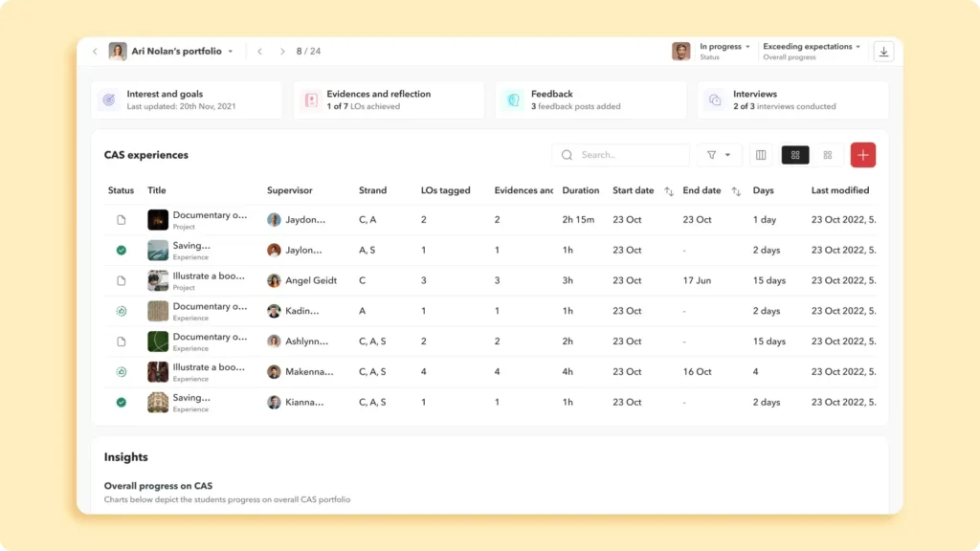Open the Interest and goals section
This screenshot has width=980, height=551.
coord(188,99)
